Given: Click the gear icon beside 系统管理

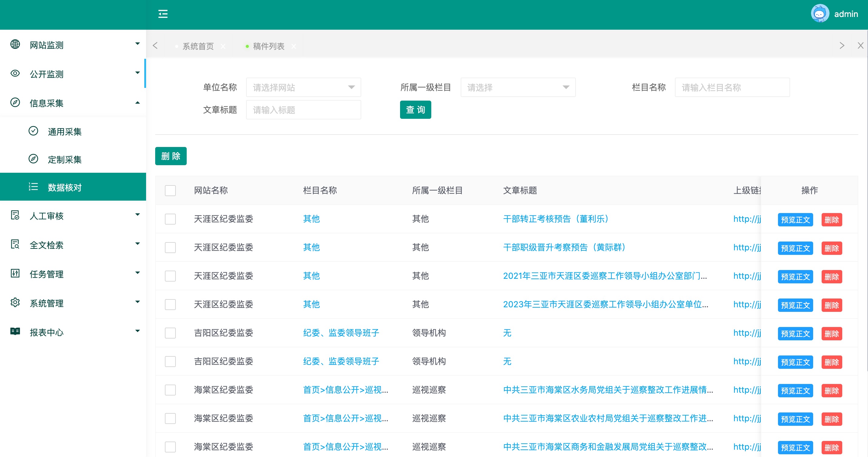Looking at the screenshot, I should [15, 302].
